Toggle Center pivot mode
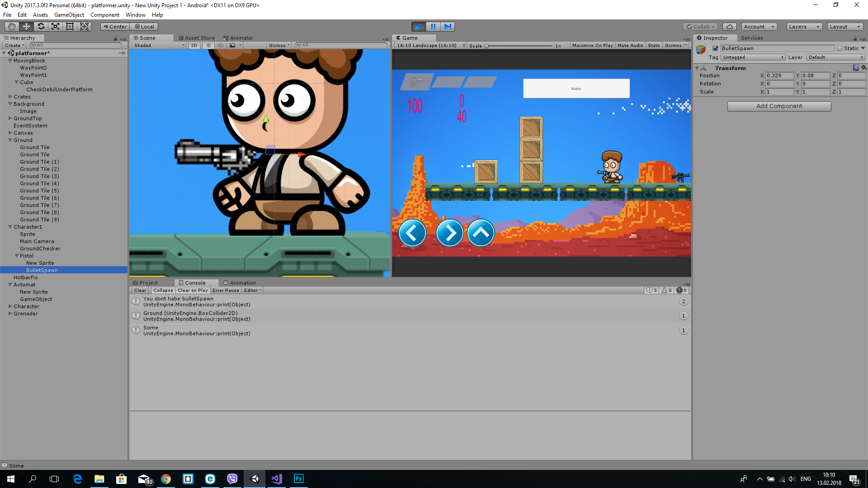The width and height of the screenshot is (868, 488). click(115, 27)
